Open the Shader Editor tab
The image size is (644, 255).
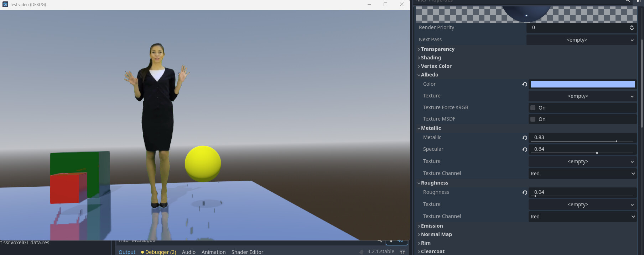click(248, 252)
